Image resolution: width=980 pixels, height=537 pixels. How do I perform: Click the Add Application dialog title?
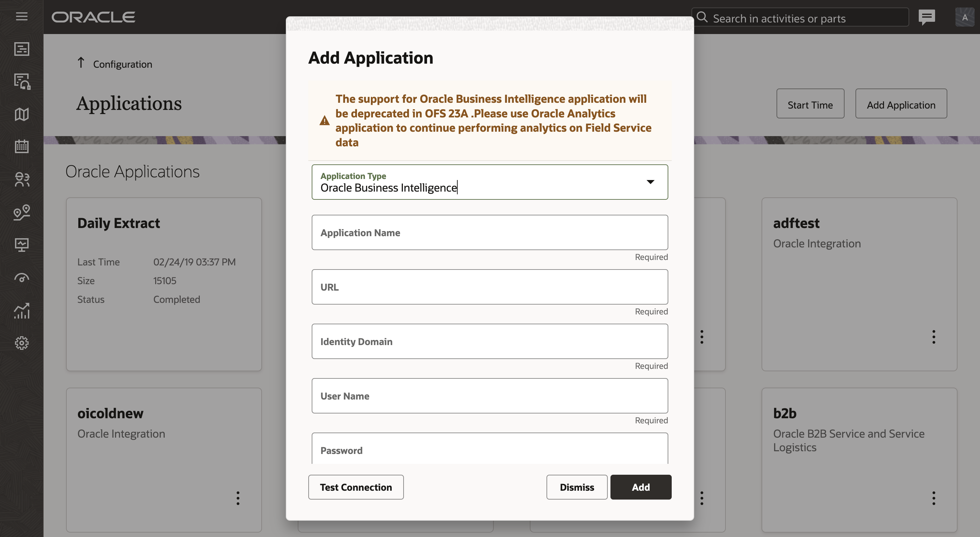371,58
